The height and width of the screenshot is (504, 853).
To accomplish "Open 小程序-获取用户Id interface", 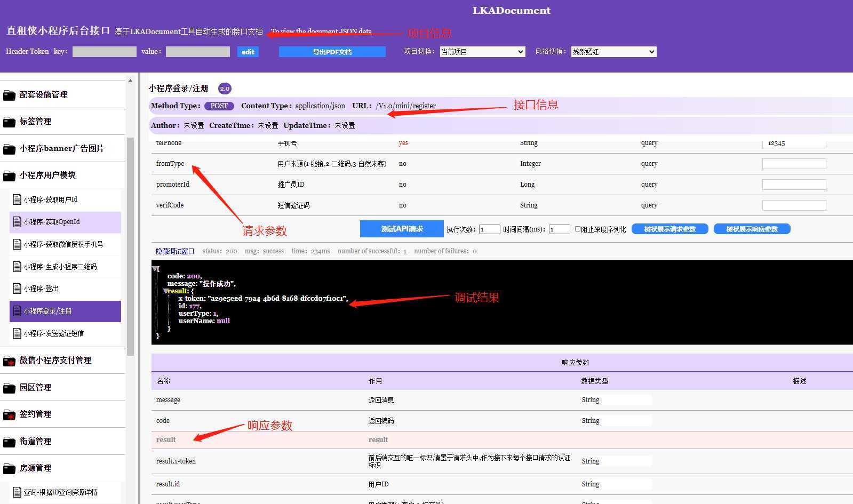I will [65, 199].
